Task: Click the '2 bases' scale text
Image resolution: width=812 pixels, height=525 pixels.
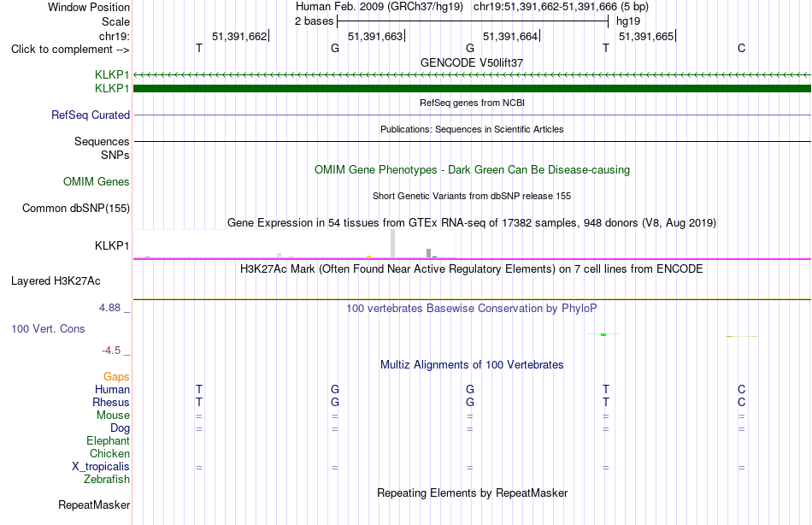Action: coord(315,21)
